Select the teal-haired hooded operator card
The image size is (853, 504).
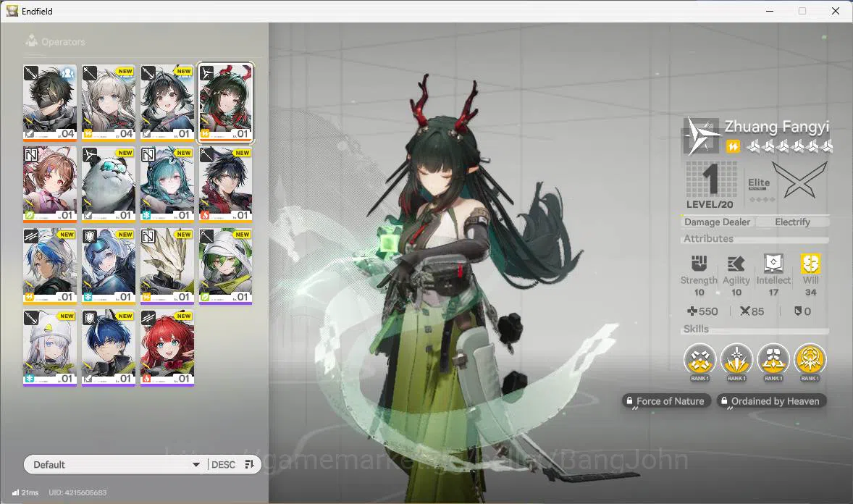[x=167, y=185]
